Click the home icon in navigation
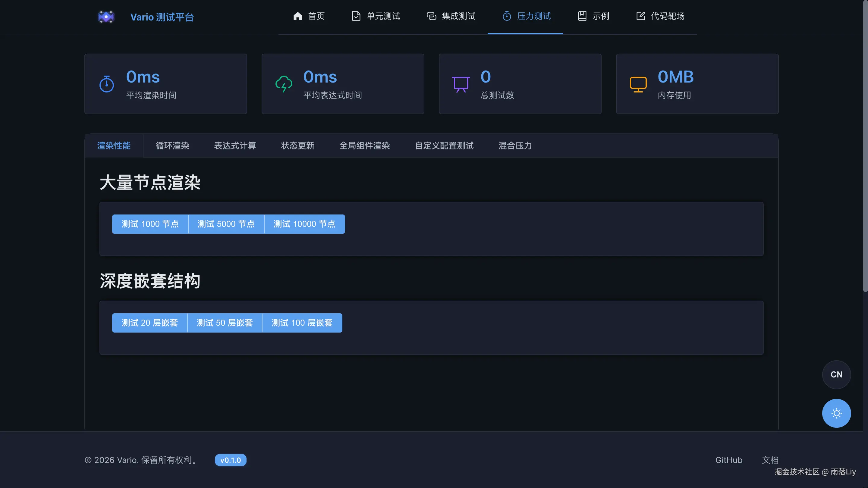The image size is (868, 488). 297,16
